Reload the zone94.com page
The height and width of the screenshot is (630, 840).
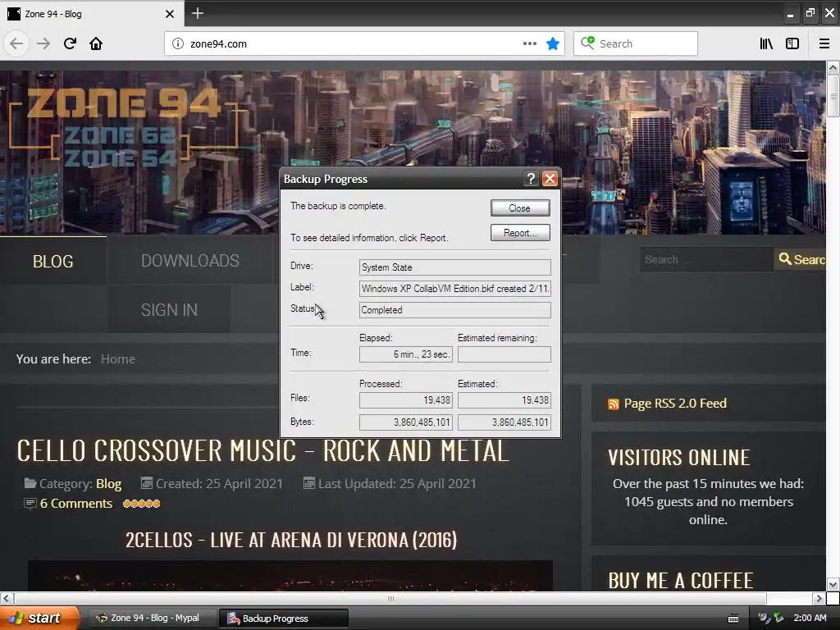(x=70, y=43)
